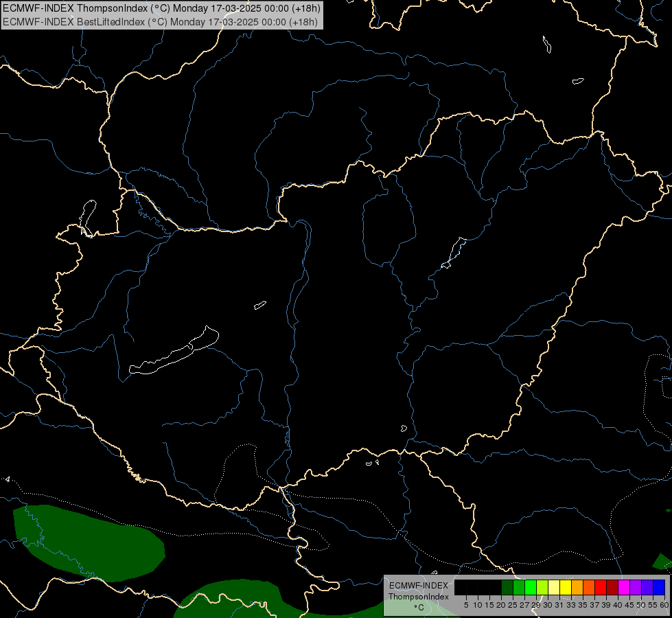Click the indigo 50-55 legend swatch
Screen dimensions: 672x618
(647, 587)
